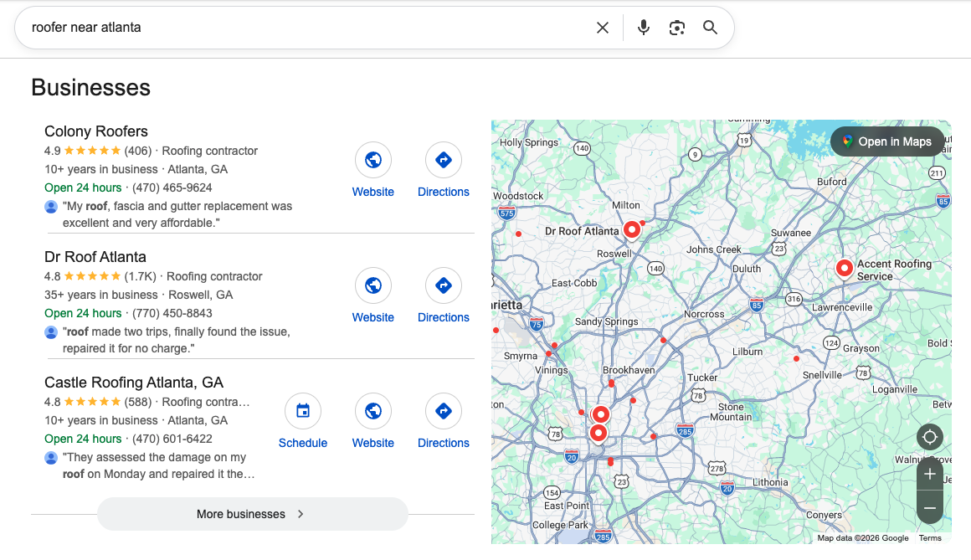Open the Castle Roofing Website globe icon

pyautogui.click(x=372, y=411)
